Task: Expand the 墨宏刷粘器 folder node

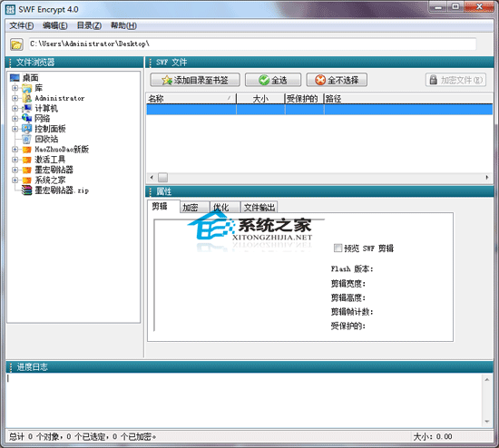Action: (x=15, y=170)
